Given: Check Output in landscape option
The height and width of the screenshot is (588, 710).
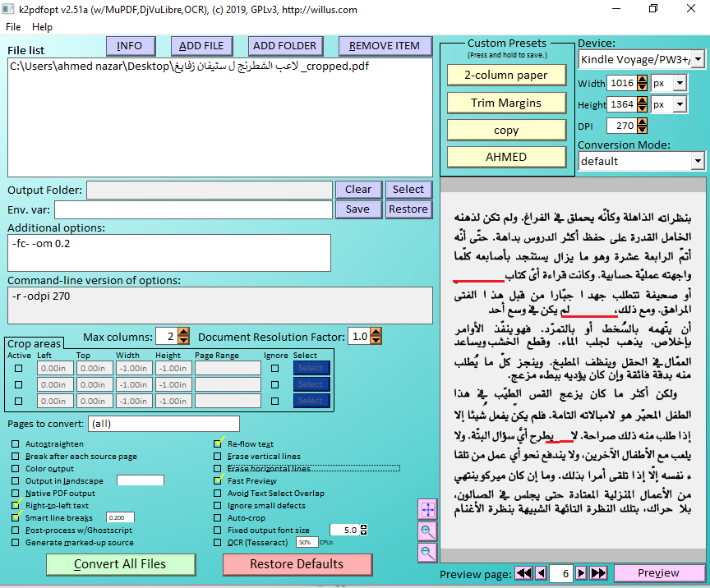Looking at the screenshot, I should click(x=16, y=480).
